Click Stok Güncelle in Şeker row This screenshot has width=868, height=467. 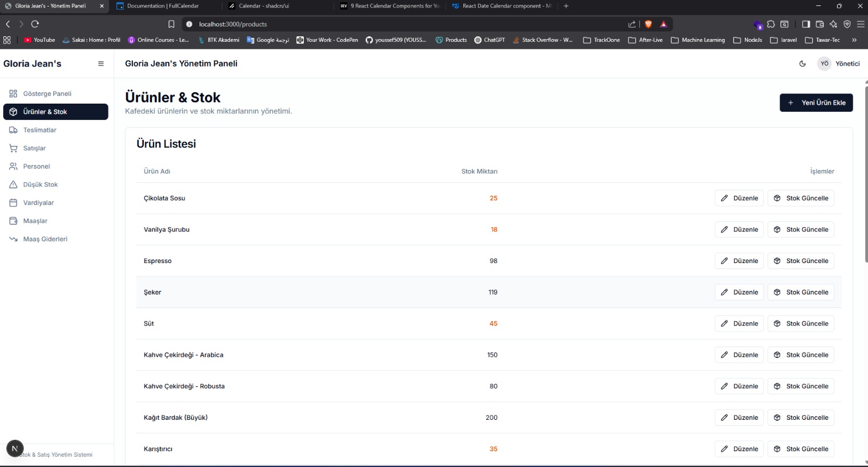click(x=801, y=292)
